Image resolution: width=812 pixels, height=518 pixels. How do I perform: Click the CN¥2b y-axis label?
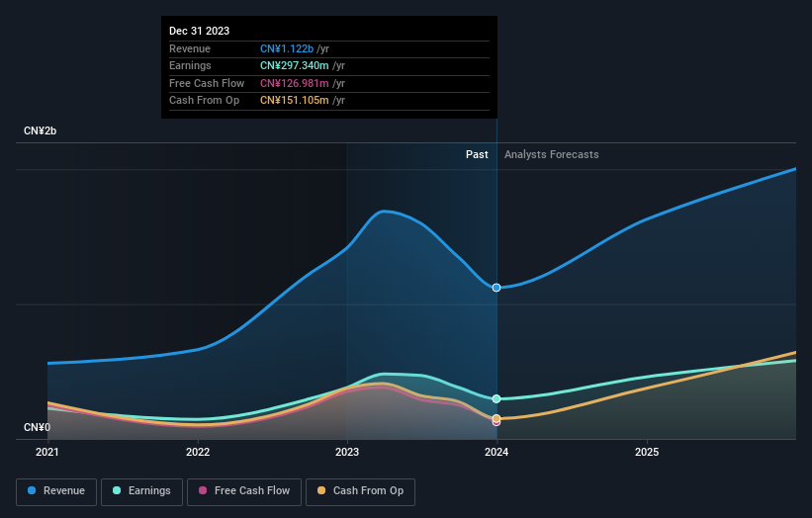tap(40, 130)
